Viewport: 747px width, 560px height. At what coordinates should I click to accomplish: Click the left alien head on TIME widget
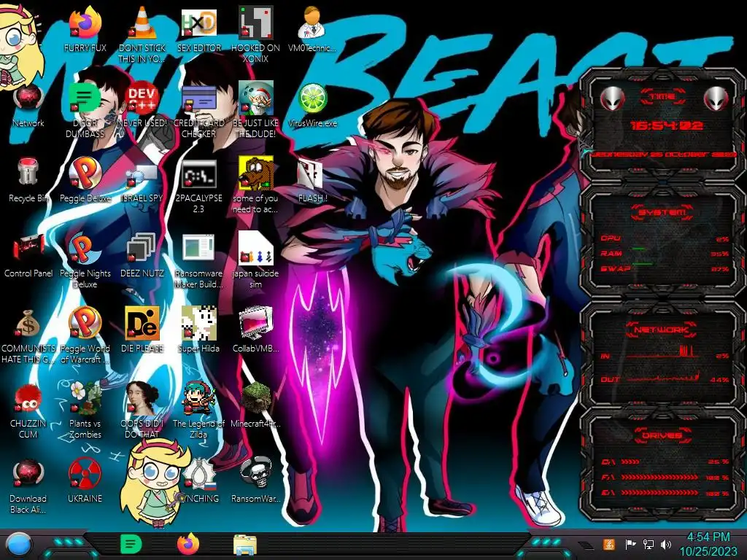pos(612,98)
